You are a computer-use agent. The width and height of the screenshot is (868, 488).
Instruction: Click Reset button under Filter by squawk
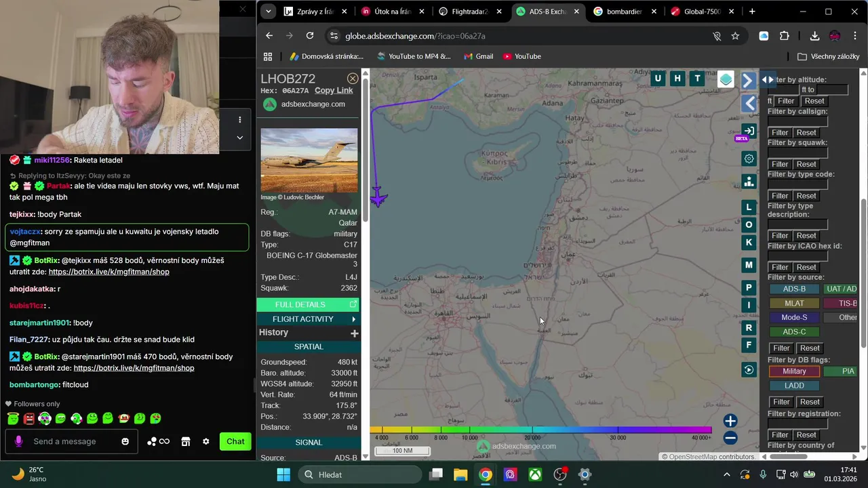[x=806, y=164]
